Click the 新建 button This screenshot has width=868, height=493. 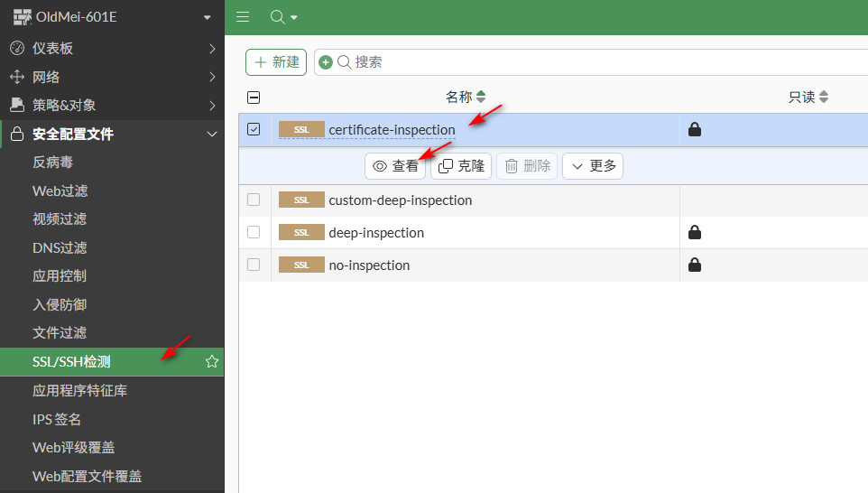tap(276, 62)
